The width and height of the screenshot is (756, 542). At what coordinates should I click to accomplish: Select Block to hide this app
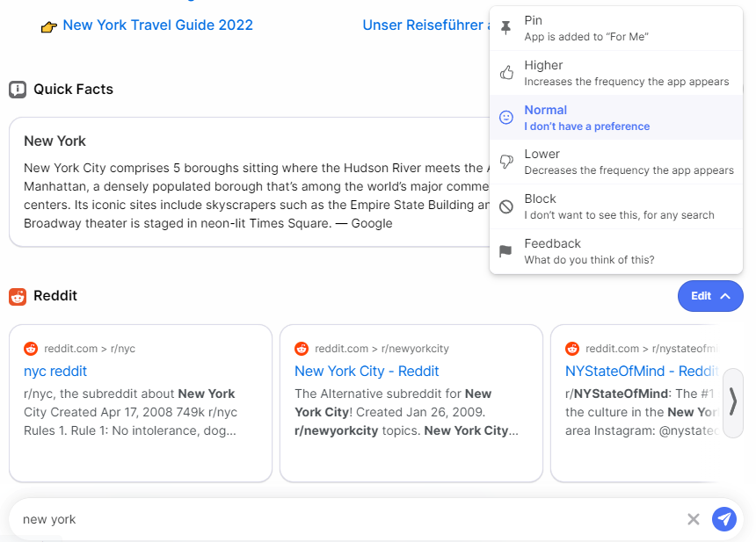[x=616, y=206]
